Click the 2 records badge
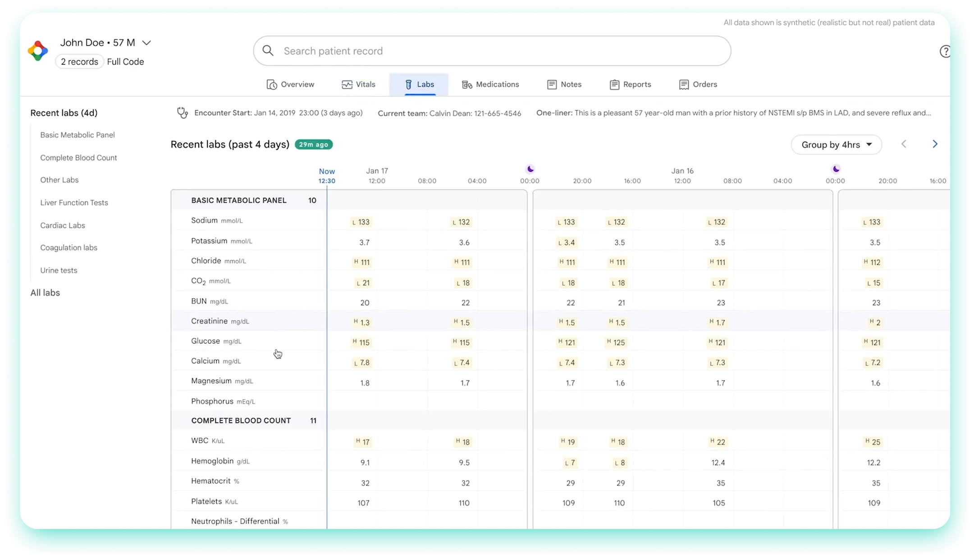Image resolution: width=974 pixels, height=560 pixels. tap(79, 62)
